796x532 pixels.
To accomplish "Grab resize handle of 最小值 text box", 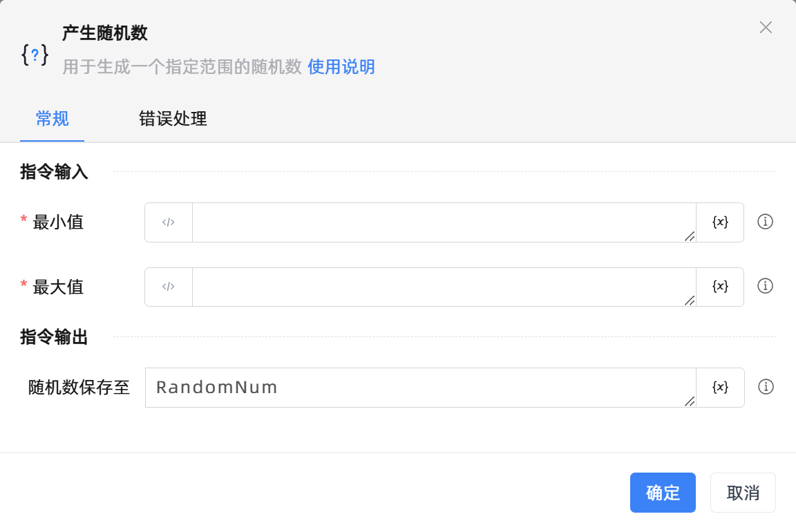I will click(690, 236).
